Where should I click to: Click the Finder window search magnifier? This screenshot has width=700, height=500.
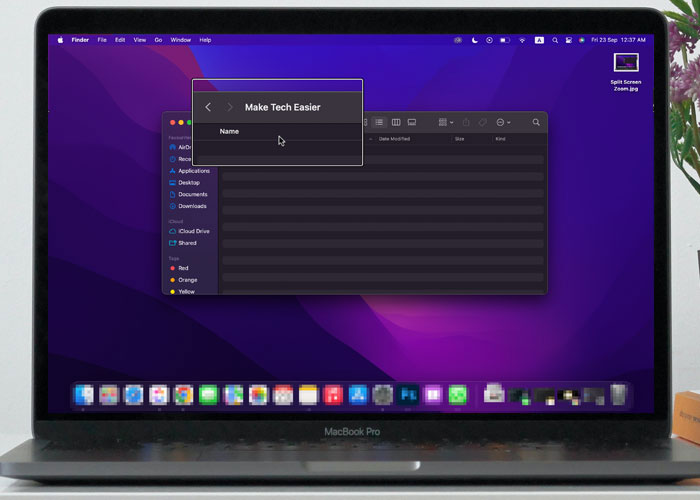tap(536, 122)
